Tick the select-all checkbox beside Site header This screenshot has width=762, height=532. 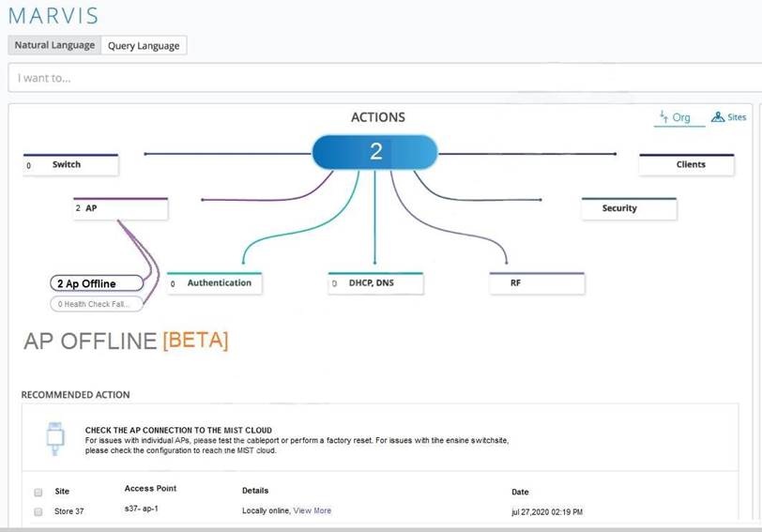(38, 492)
